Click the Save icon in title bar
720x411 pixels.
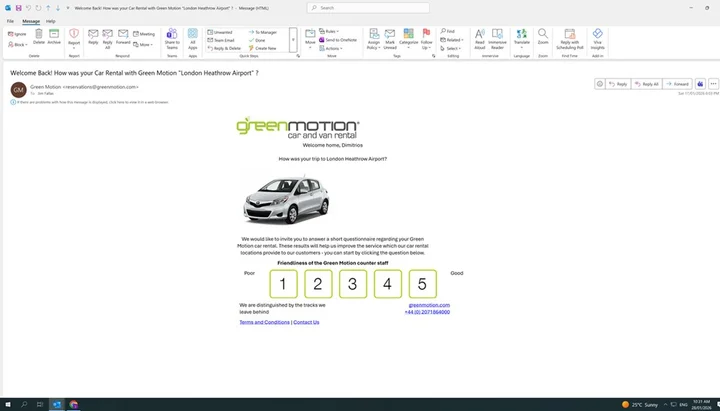tap(18, 8)
